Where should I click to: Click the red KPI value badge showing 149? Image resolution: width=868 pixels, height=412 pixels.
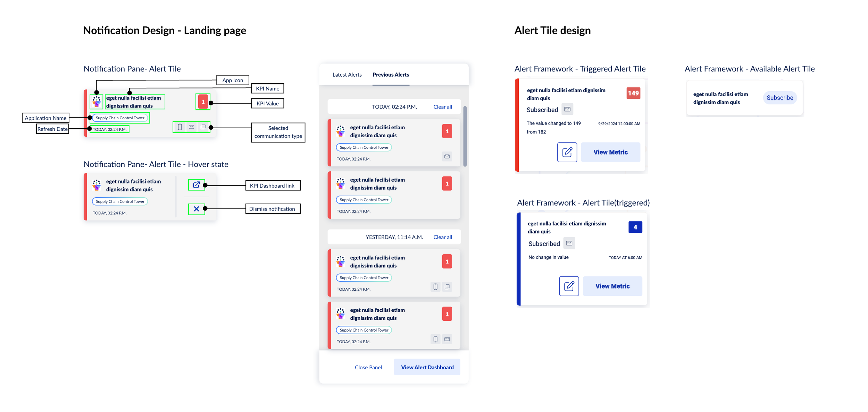(633, 93)
